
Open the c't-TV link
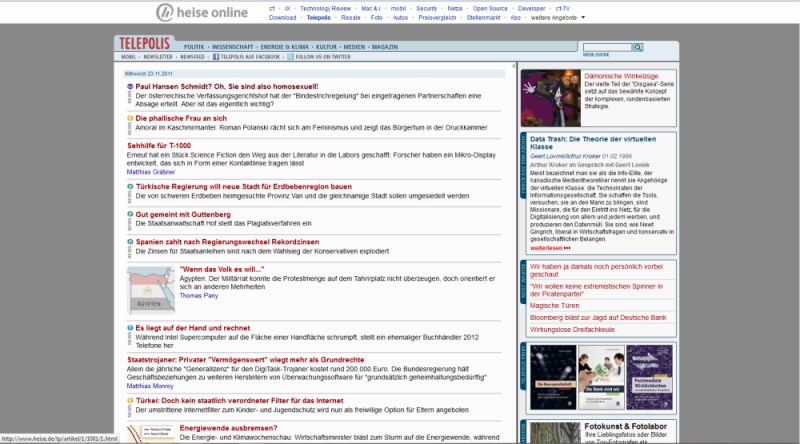point(562,9)
